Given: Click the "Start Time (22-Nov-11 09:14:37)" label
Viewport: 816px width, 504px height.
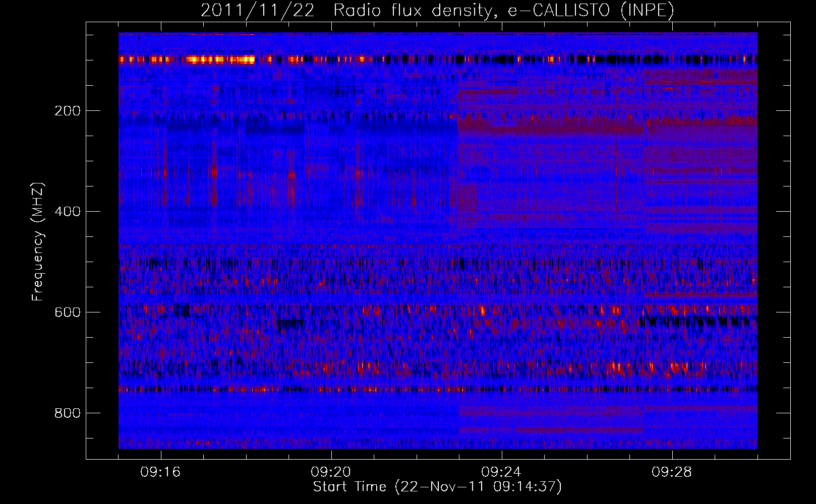Looking at the screenshot, I should coord(437,487).
